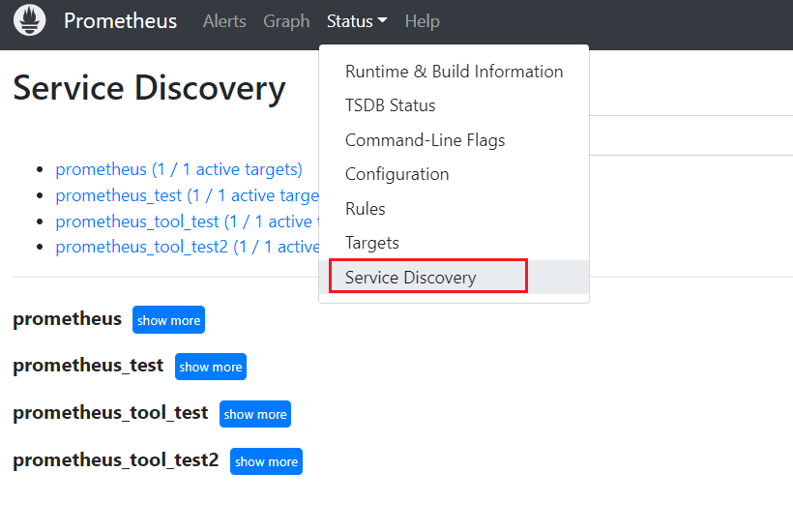Collapse the Status dropdown menu

[357, 21]
